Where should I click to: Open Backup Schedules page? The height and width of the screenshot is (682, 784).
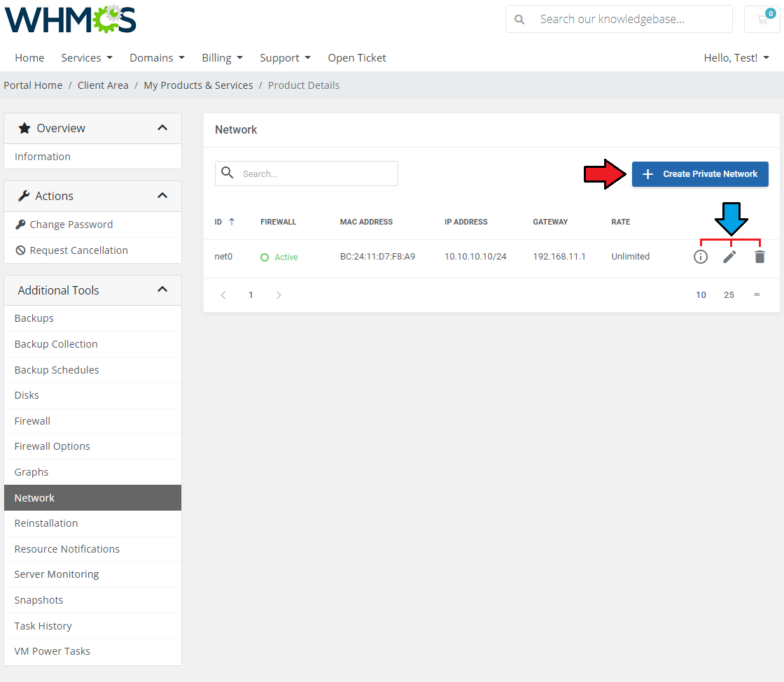coord(92,370)
